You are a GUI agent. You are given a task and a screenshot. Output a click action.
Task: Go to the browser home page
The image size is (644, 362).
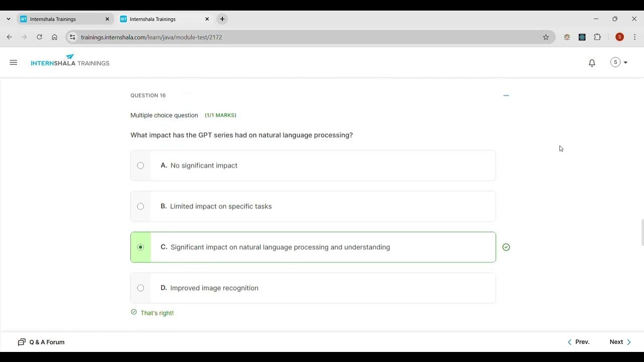[x=54, y=37]
